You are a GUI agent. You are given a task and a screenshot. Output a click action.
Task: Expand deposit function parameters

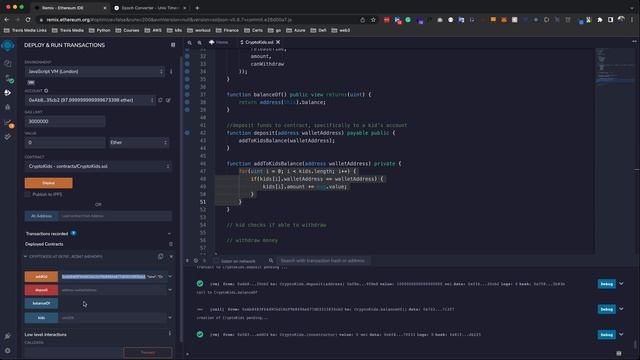tap(170, 290)
